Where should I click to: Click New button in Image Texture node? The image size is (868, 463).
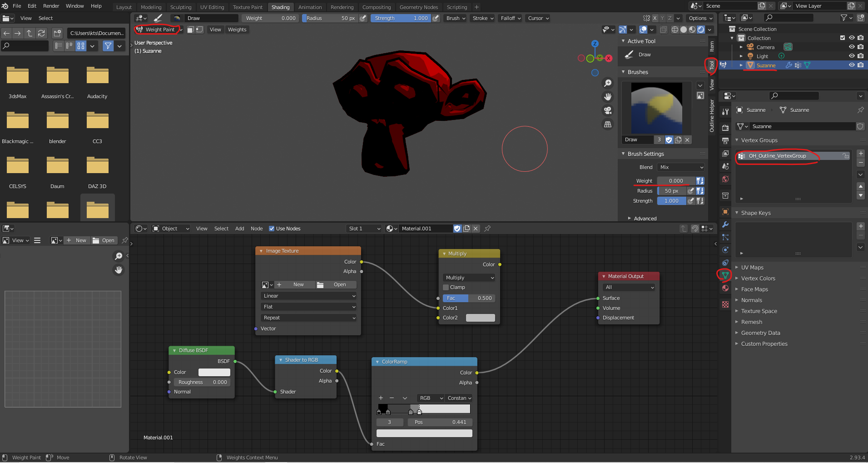[x=294, y=284]
